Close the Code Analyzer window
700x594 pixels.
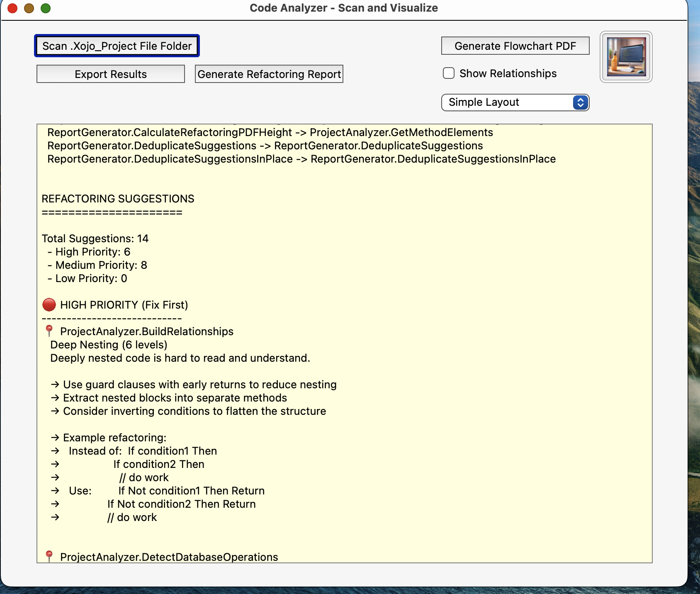[x=12, y=8]
